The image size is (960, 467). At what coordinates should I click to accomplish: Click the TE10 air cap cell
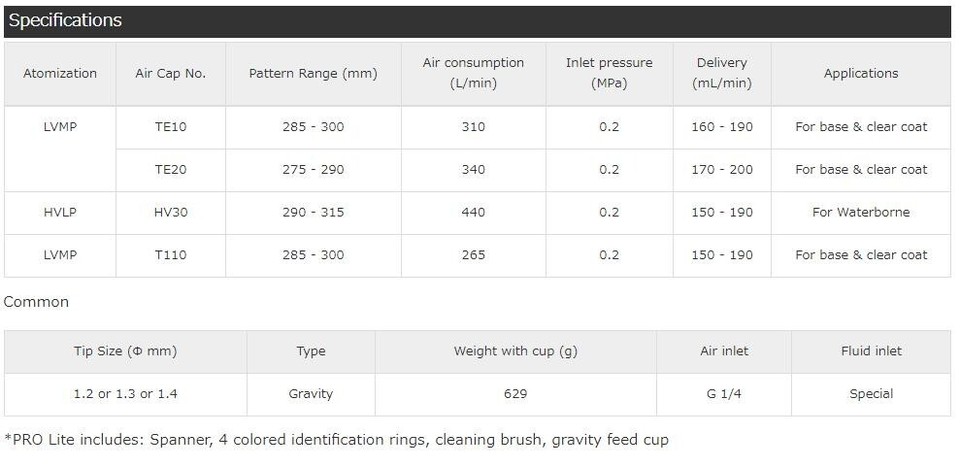coord(171,127)
